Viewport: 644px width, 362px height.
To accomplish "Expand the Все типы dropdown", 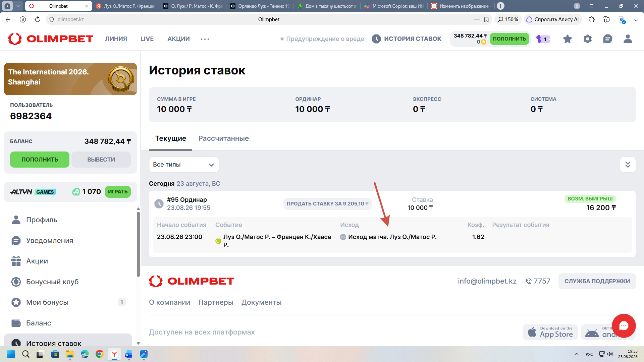I will pyautogui.click(x=184, y=165).
